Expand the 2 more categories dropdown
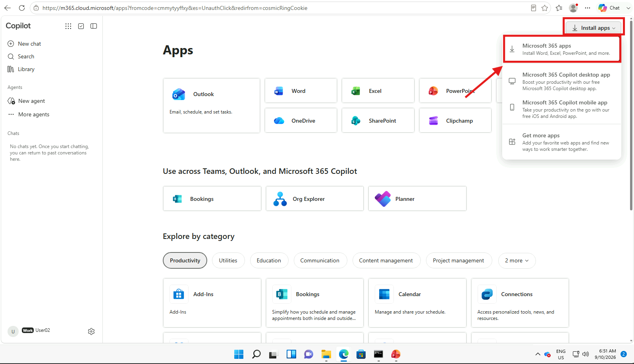Screen dimensions: 634x364 point(517,260)
